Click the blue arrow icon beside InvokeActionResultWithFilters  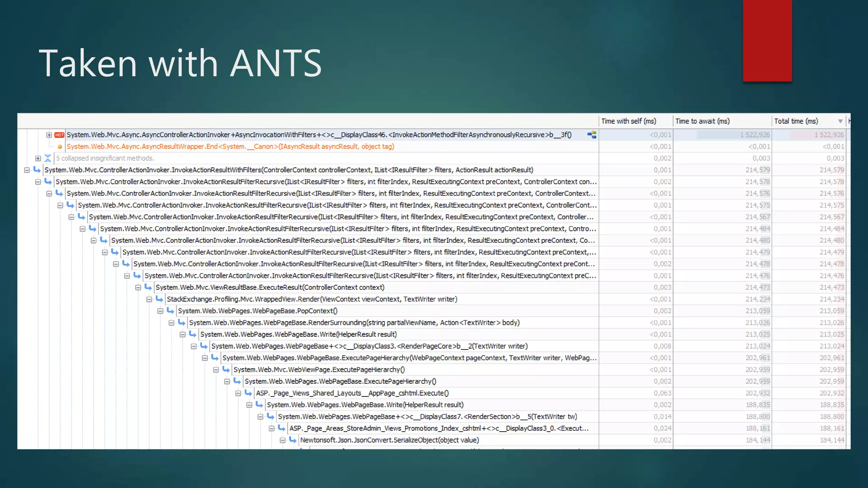(37, 170)
